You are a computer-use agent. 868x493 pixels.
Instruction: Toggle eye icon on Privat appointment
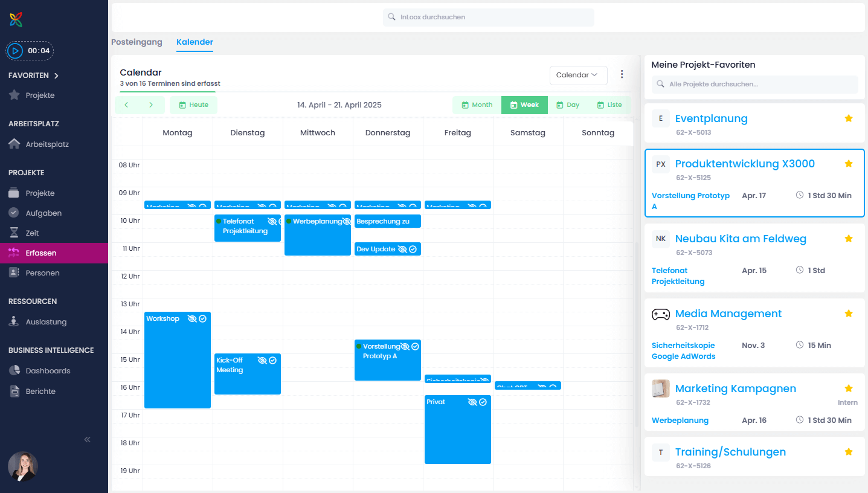tap(472, 402)
